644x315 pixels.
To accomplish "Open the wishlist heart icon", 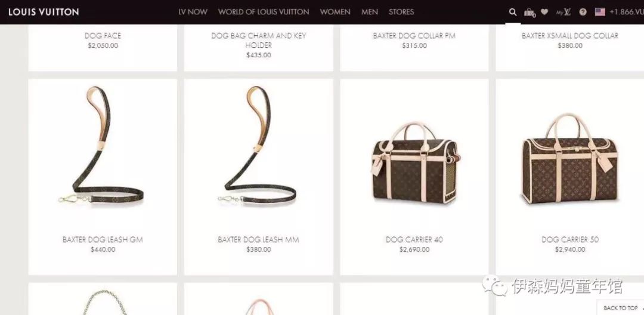I will [544, 12].
